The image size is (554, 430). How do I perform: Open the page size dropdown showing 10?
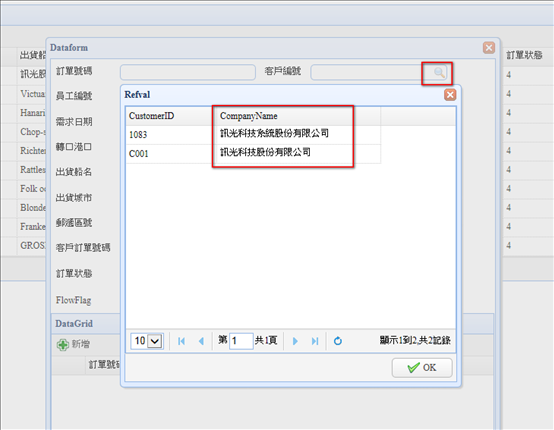(x=147, y=341)
